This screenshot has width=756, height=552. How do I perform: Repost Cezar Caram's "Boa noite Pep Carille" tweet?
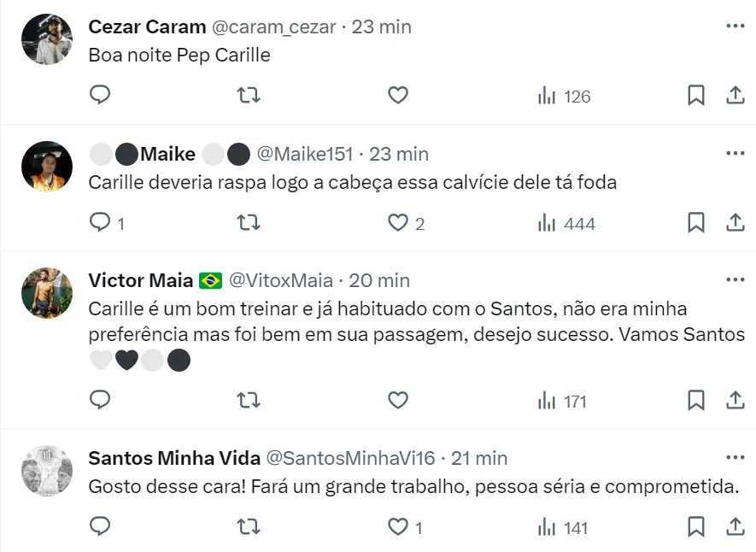click(x=248, y=96)
